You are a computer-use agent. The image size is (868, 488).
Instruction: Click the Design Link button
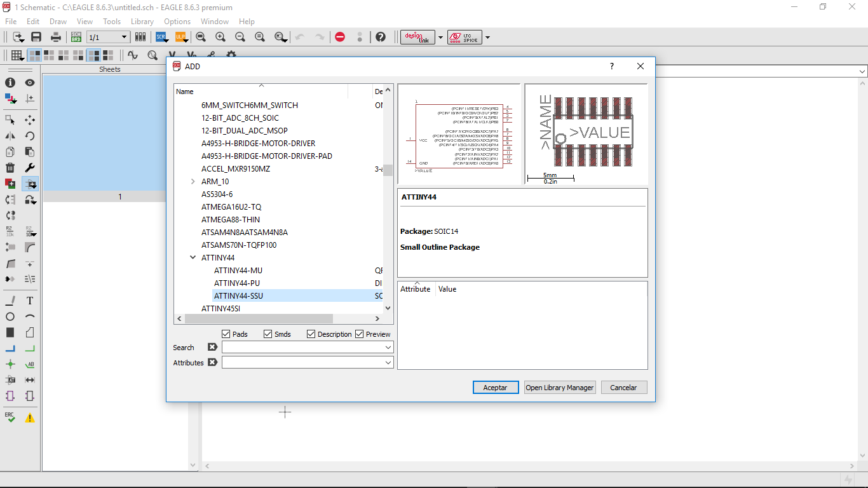417,37
